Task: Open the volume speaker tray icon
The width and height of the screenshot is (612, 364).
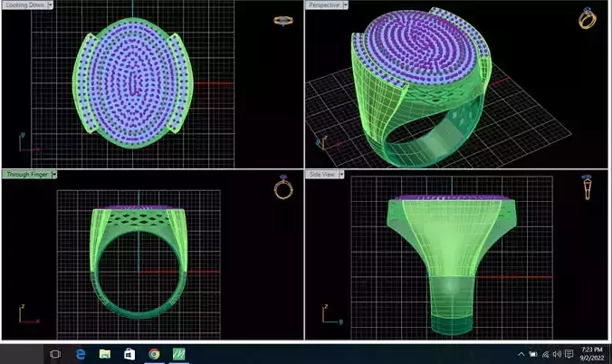Action: [x=557, y=354]
